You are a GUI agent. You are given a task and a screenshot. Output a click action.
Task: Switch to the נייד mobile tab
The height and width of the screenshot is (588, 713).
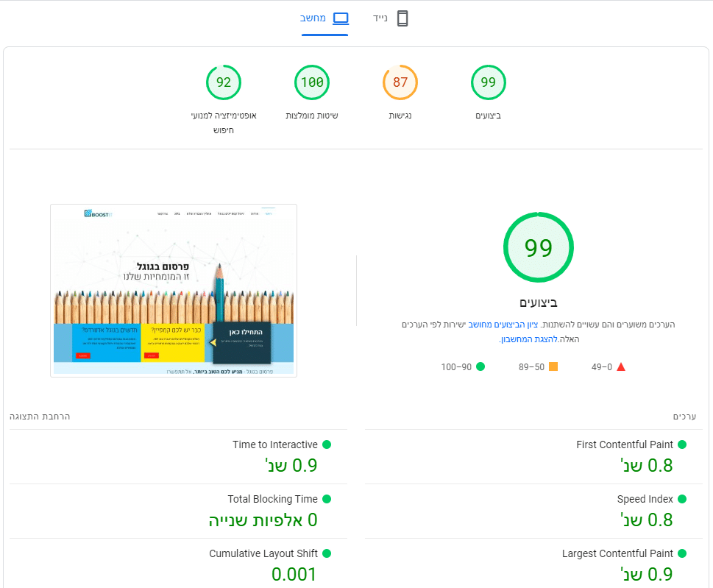pos(391,18)
